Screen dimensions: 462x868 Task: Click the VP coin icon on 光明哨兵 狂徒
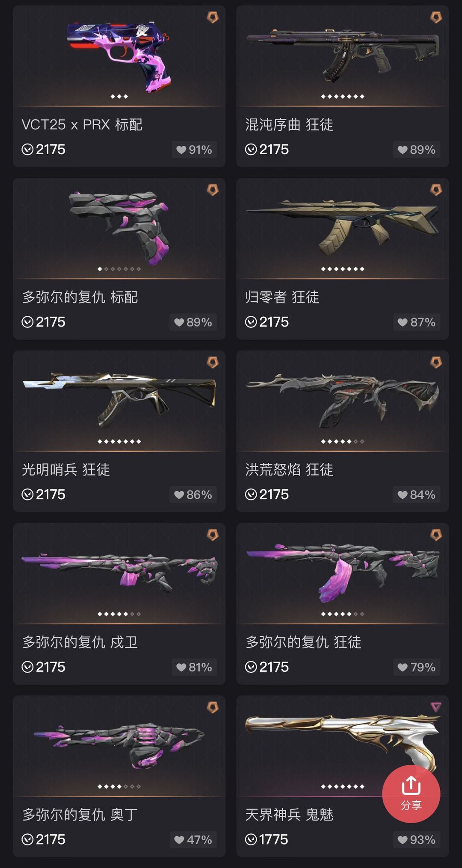27,494
